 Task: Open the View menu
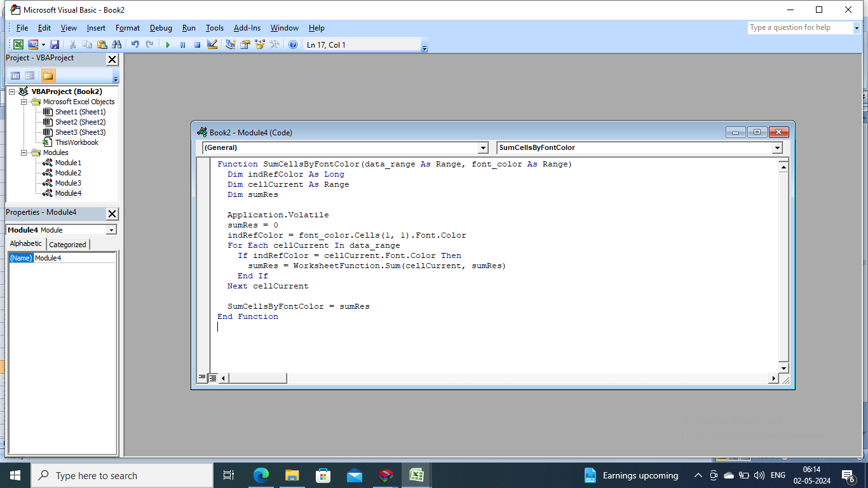pos(69,28)
